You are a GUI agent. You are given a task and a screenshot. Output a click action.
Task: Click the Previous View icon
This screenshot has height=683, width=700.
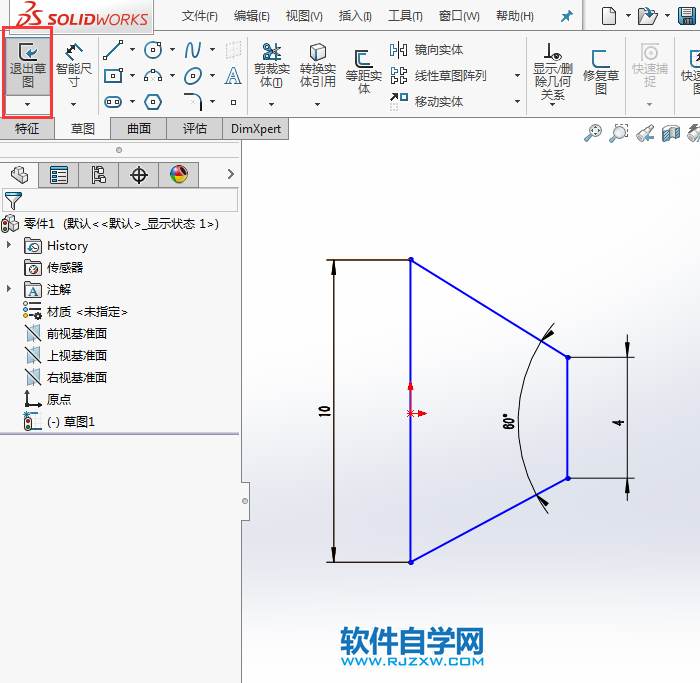pos(645,133)
